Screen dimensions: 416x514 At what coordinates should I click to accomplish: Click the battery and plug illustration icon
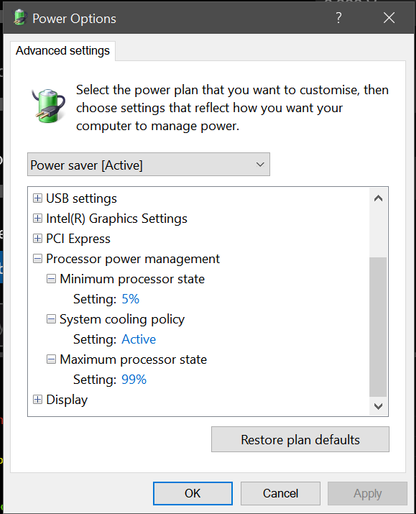pyautogui.click(x=49, y=105)
